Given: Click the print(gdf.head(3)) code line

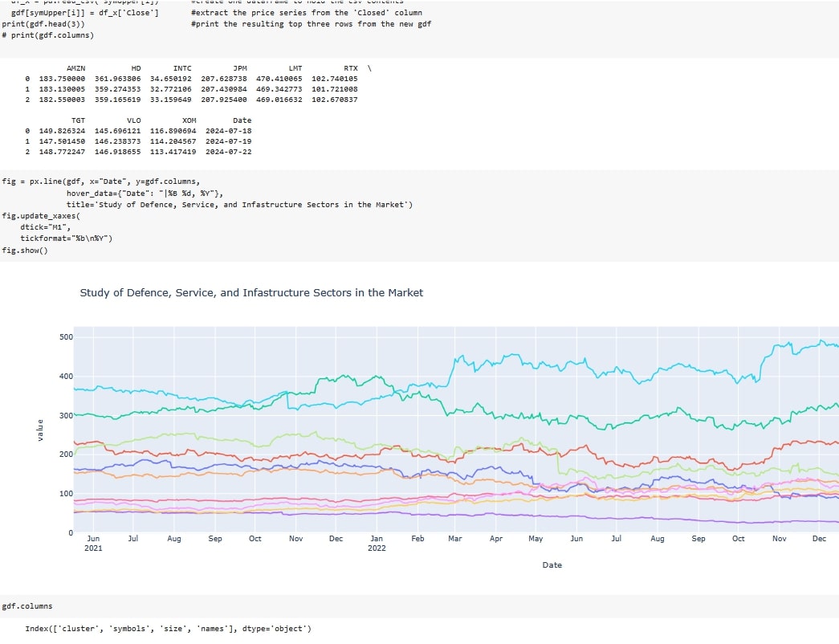Looking at the screenshot, I should (x=48, y=24).
